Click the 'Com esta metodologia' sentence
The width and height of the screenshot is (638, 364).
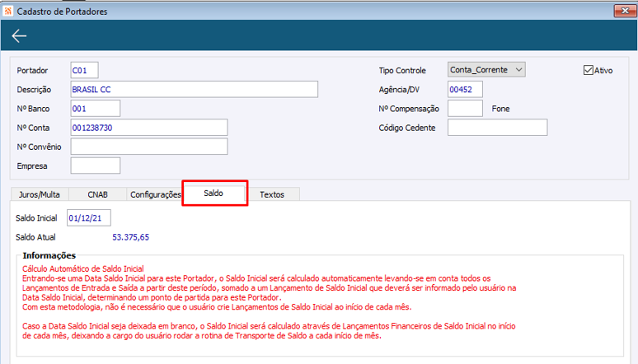217,307
